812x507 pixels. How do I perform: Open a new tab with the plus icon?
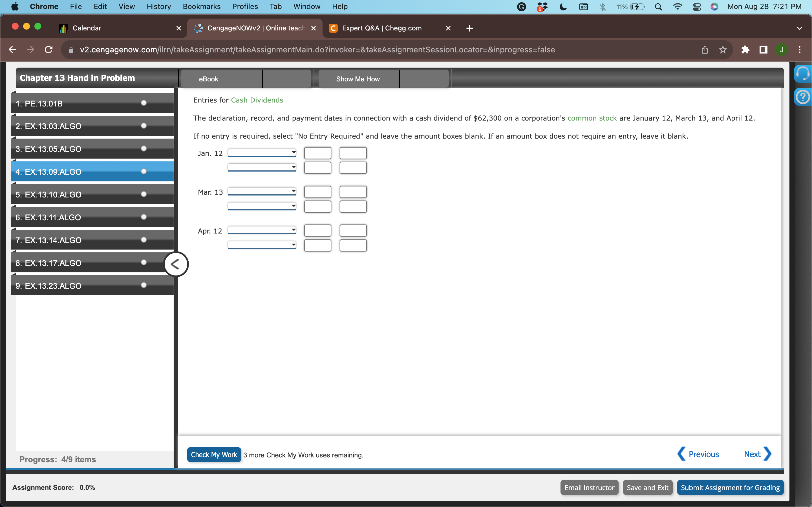tap(469, 28)
